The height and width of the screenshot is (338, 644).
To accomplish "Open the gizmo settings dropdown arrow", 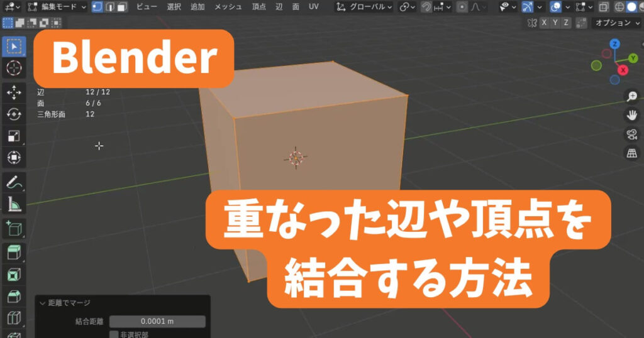I will pyautogui.click(x=540, y=6).
